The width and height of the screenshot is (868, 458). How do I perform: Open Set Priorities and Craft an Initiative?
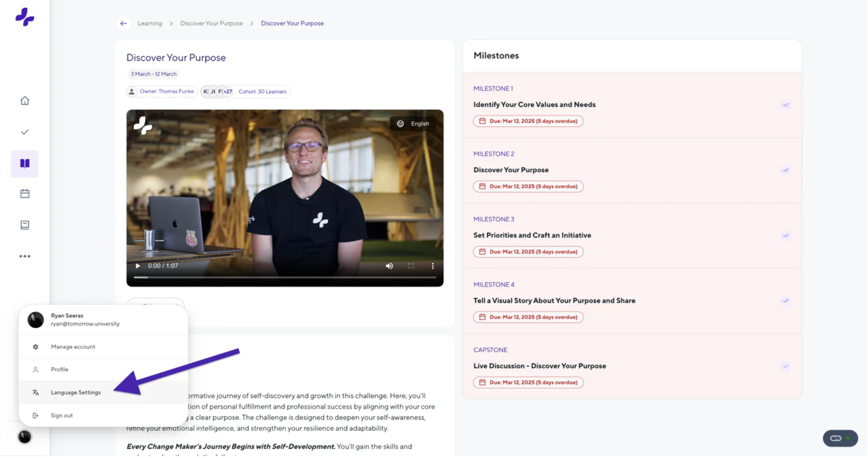[x=532, y=235]
